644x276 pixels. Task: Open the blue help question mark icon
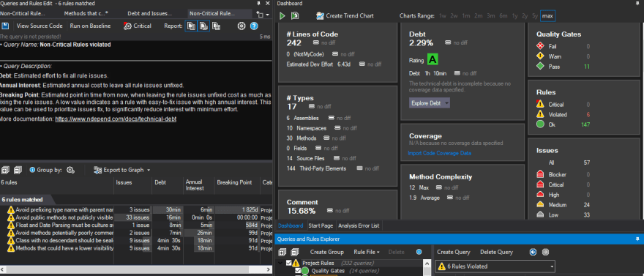pos(254,26)
